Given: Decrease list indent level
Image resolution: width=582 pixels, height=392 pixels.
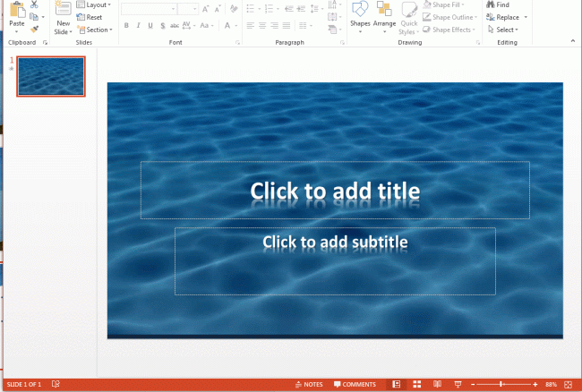Looking at the screenshot, I should point(289,9).
